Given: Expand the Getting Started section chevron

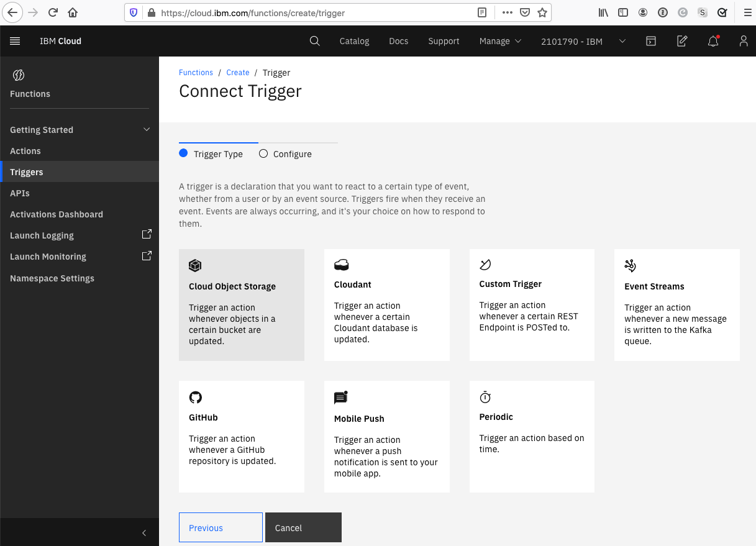Looking at the screenshot, I should pos(147,129).
